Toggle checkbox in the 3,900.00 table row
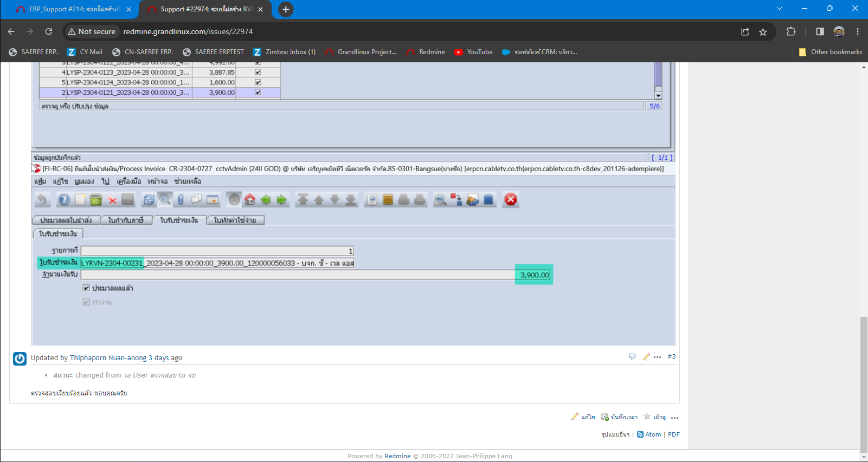The height and width of the screenshot is (462, 868). point(258,93)
